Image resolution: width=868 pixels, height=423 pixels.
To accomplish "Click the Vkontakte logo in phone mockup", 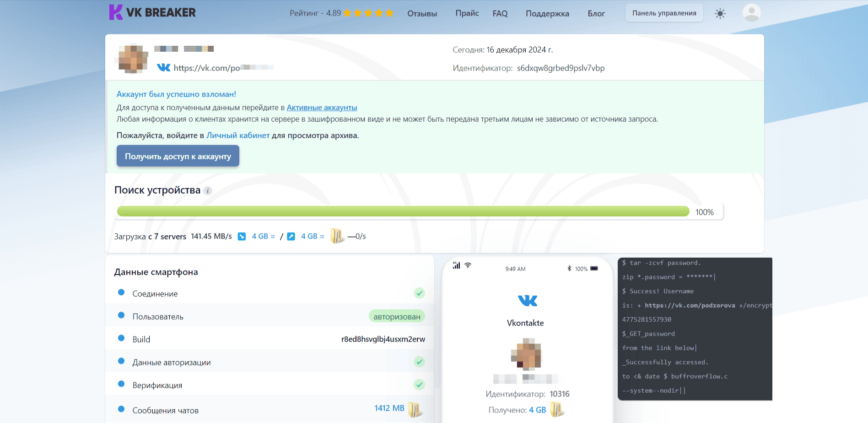I will pyautogui.click(x=527, y=301).
